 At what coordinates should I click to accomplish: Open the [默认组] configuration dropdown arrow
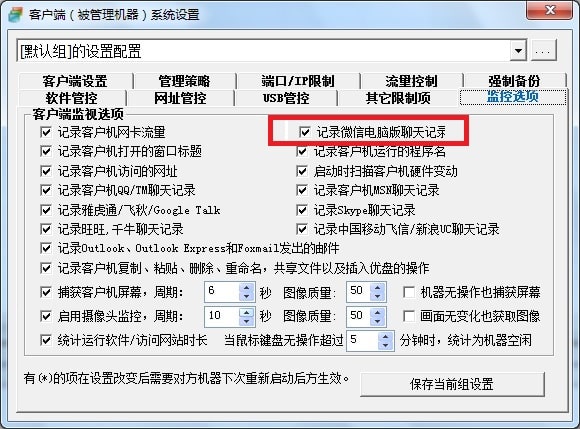pos(519,51)
